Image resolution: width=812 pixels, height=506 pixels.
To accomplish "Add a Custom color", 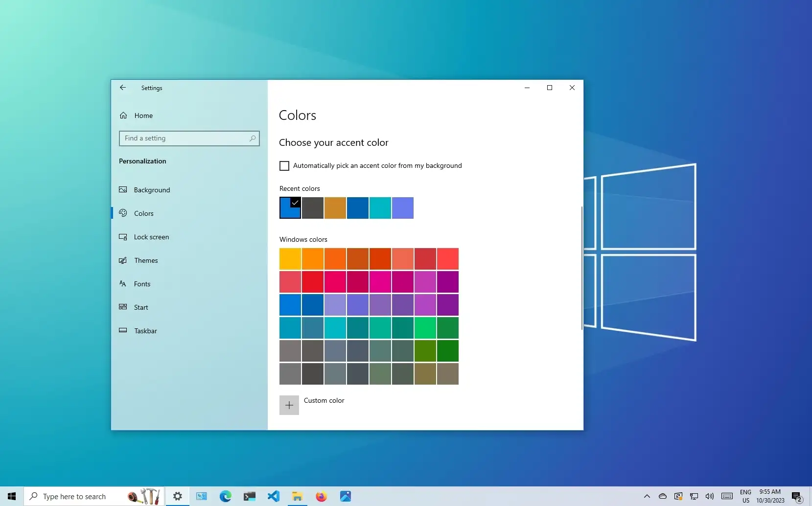I will click(x=289, y=405).
